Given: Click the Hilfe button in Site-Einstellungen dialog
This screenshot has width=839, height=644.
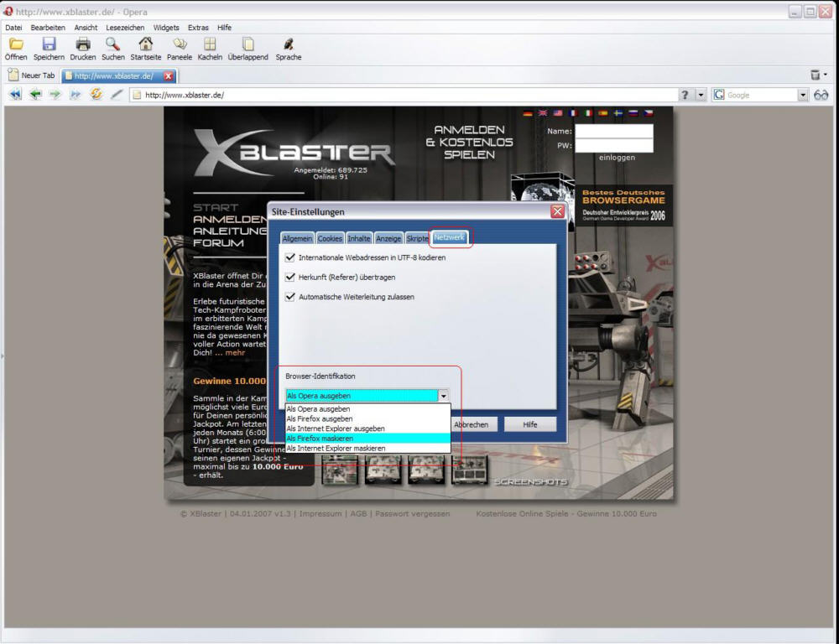Looking at the screenshot, I should point(529,424).
